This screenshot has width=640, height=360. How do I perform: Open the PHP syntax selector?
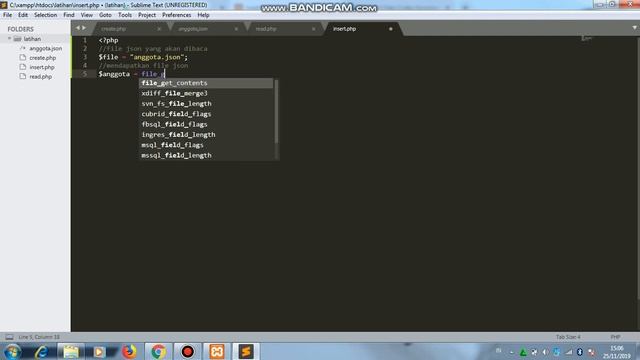click(x=615, y=337)
